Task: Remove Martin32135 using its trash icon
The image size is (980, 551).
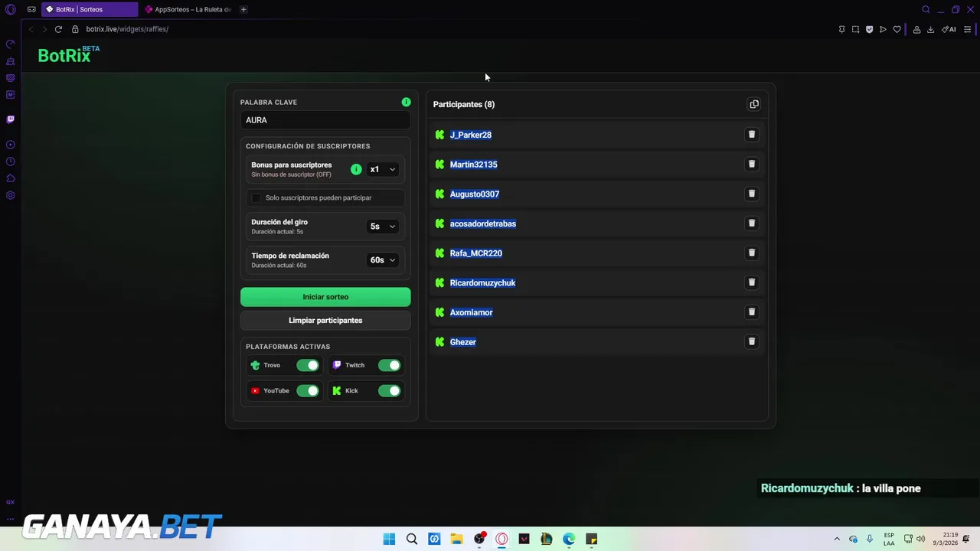Action: (752, 164)
